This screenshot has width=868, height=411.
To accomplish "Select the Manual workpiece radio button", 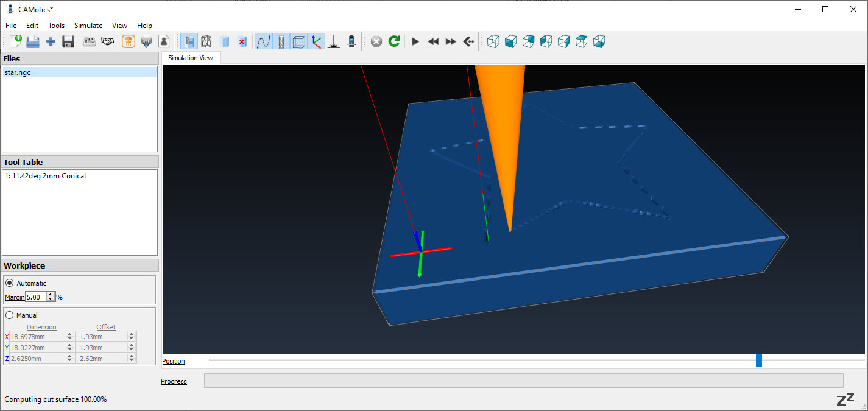I will click(9, 315).
